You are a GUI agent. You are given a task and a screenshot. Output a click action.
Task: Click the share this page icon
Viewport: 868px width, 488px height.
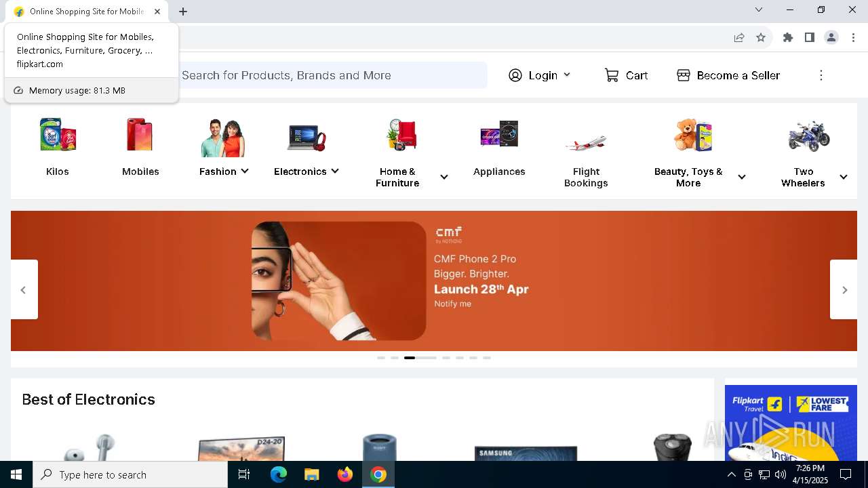coord(739,37)
